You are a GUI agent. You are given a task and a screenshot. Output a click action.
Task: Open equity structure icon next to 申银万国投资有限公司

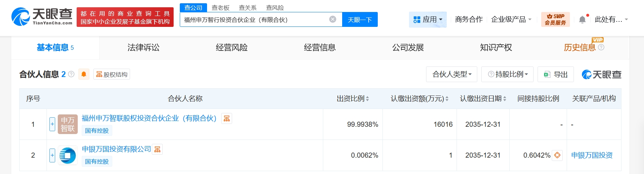[x=157, y=149]
